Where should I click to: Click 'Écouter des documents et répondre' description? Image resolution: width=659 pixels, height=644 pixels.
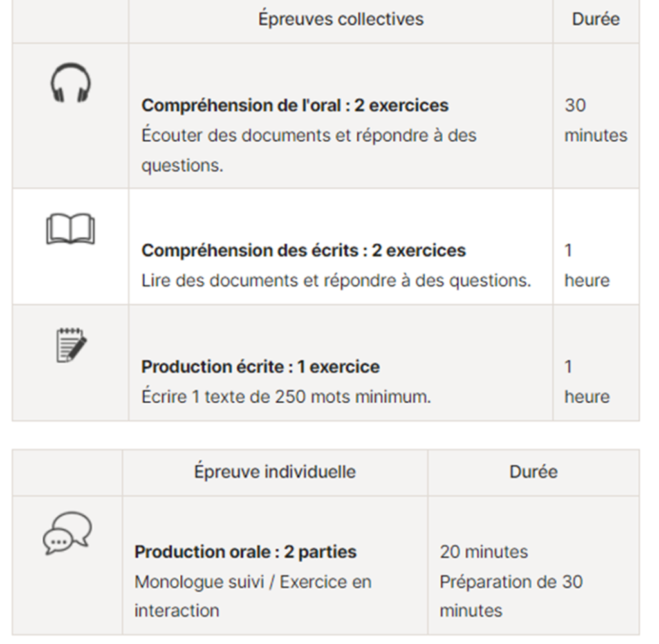click(x=309, y=151)
